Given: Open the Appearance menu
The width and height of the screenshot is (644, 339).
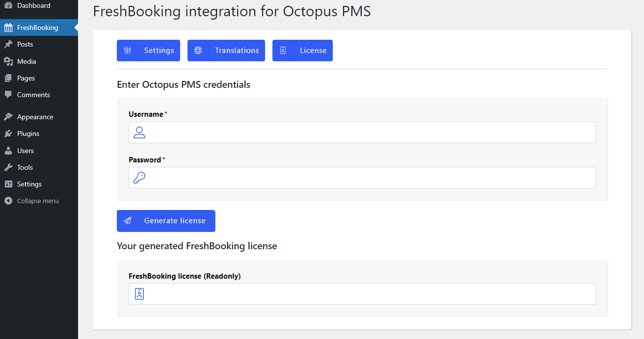Looking at the screenshot, I should pyautogui.click(x=39, y=117).
